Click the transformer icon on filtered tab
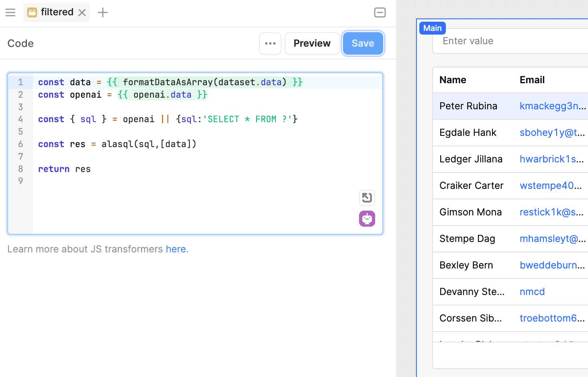The height and width of the screenshot is (377, 588). click(x=32, y=12)
